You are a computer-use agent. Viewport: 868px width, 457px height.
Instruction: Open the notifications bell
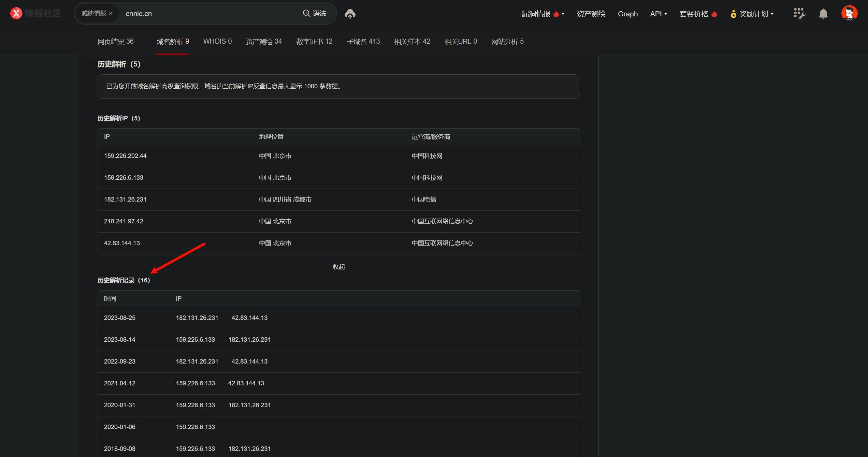coord(823,14)
